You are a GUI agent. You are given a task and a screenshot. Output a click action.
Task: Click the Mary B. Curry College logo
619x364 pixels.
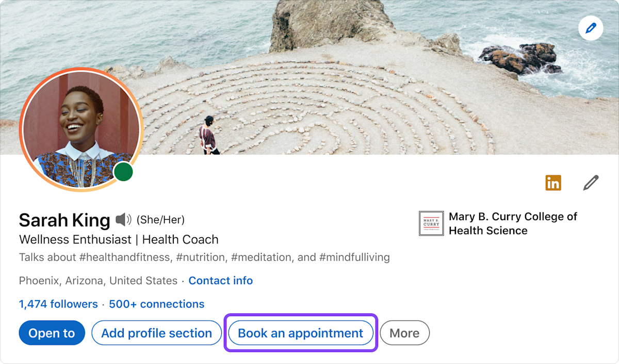pyautogui.click(x=431, y=223)
